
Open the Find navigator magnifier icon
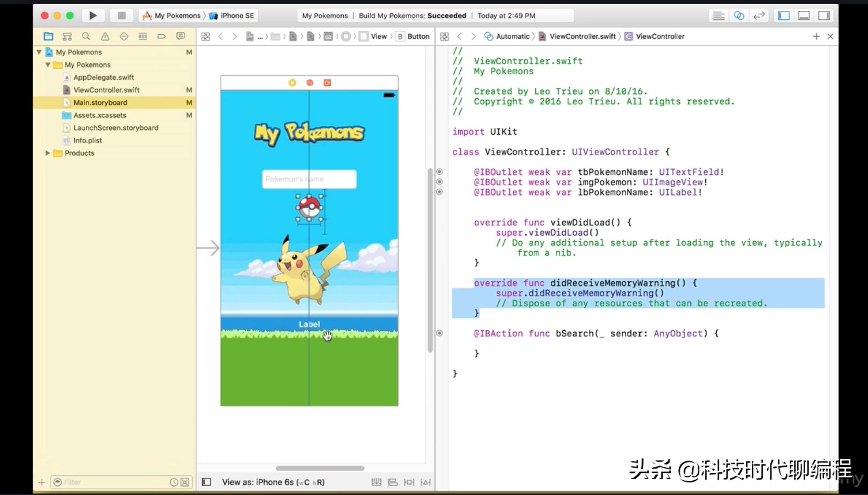click(86, 36)
